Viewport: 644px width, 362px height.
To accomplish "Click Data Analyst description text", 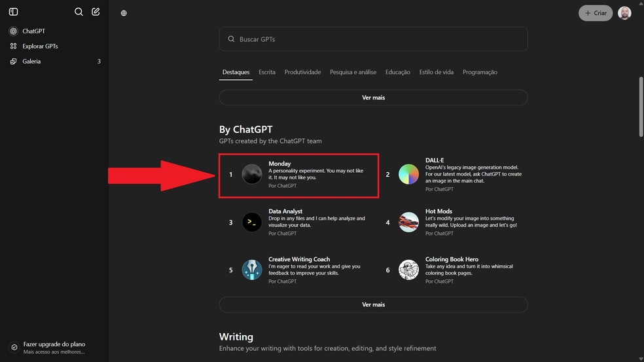I will (x=317, y=222).
